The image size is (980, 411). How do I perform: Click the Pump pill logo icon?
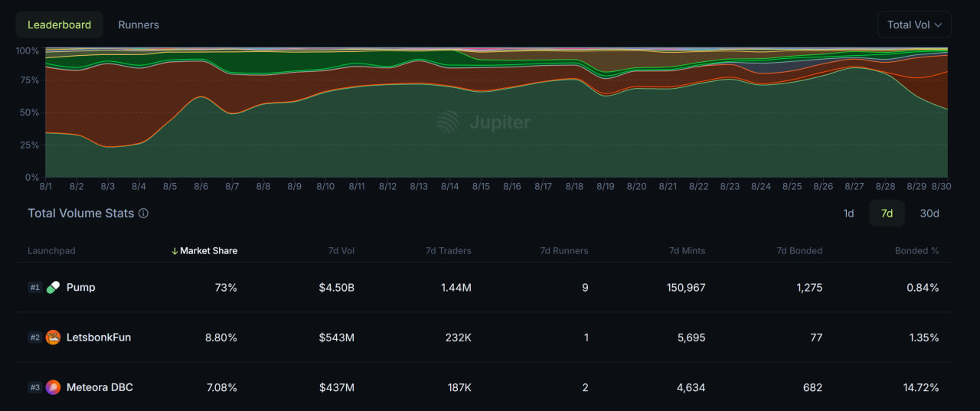tap(53, 287)
